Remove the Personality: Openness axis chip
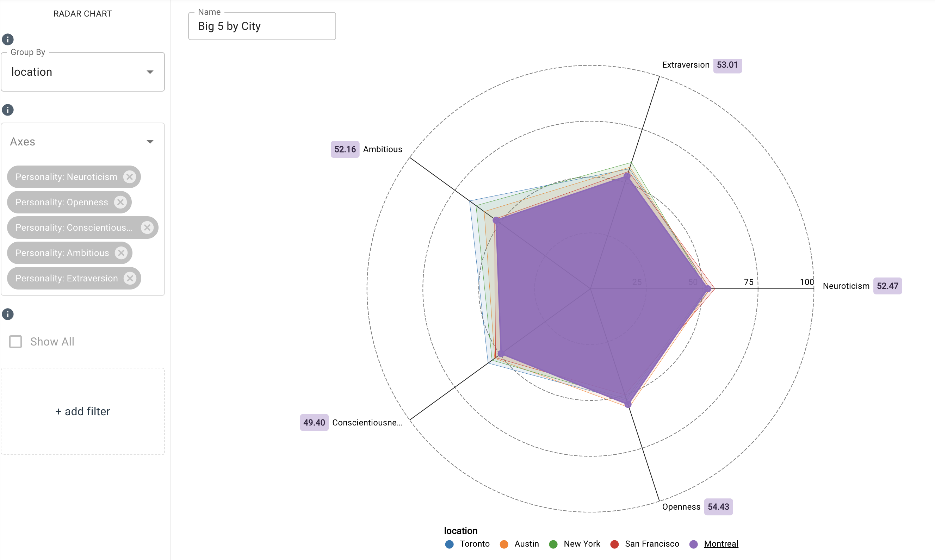935x560 pixels. point(120,202)
